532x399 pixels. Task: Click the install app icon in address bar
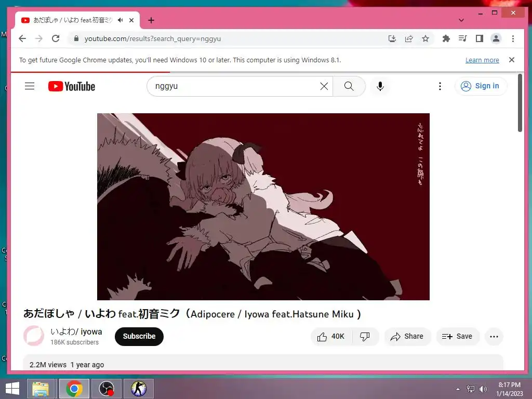(x=392, y=38)
